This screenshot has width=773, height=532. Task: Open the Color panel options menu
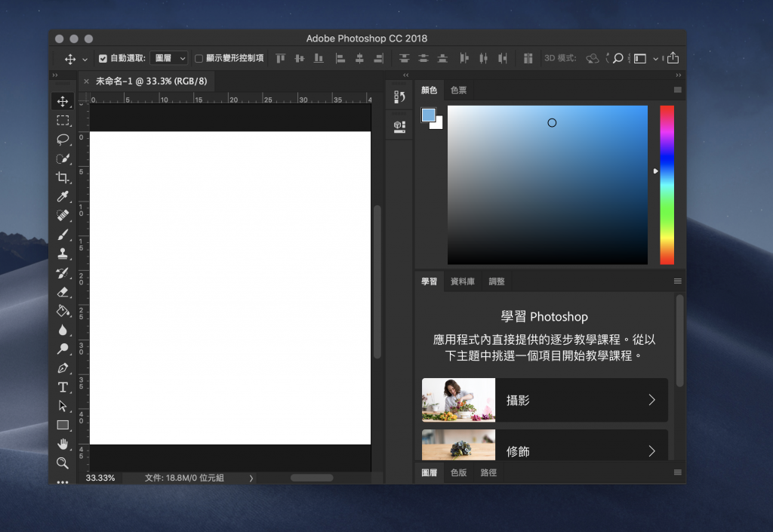pos(678,90)
